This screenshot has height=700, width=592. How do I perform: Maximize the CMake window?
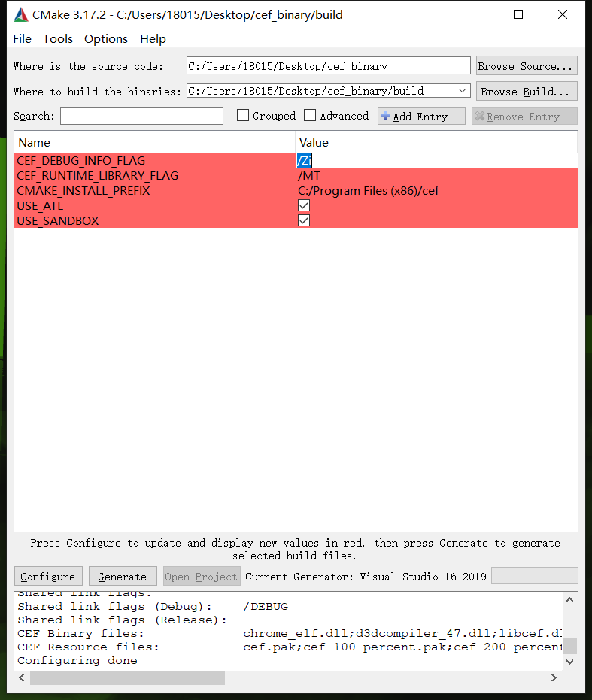tap(518, 14)
